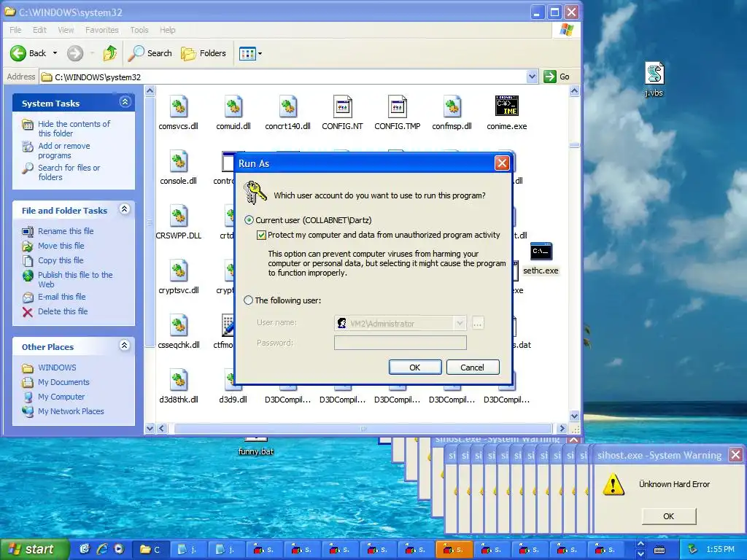Image resolution: width=747 pixels, height=560 pixels.
Task: Click the horizontal scrollbar thumb
Action: (x=363, y=429)
